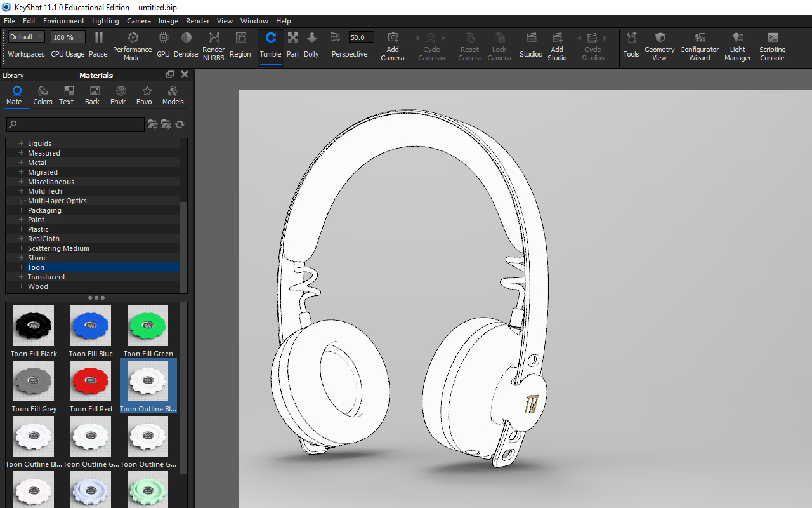
Task: Click Reset Camera
Action: (470, 46)
